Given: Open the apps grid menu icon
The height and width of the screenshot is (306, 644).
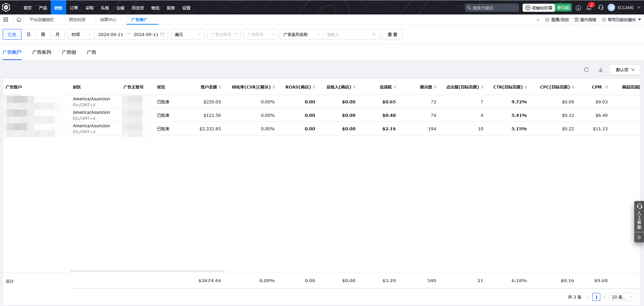Looking at the screenshot, I should [6, 20].
